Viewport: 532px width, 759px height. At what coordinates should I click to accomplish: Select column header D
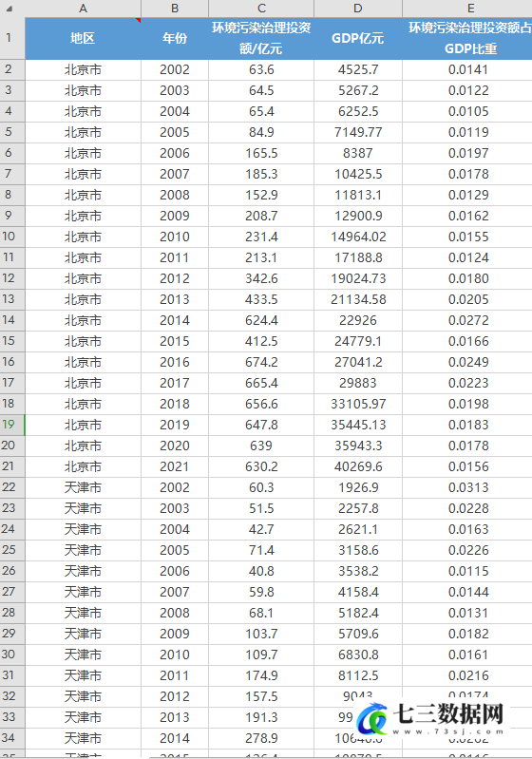[358, 9]
